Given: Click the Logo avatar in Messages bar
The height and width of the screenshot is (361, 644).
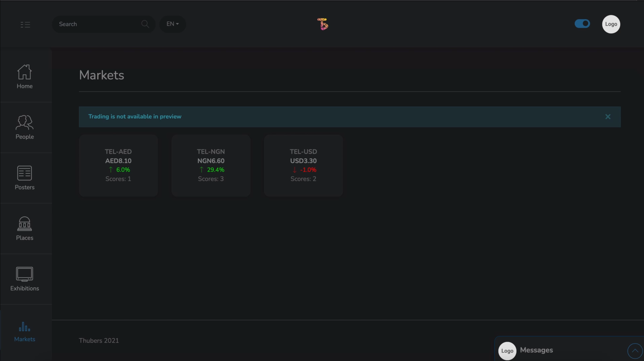Looking at the screenshot, I should [x=507, y=351].
